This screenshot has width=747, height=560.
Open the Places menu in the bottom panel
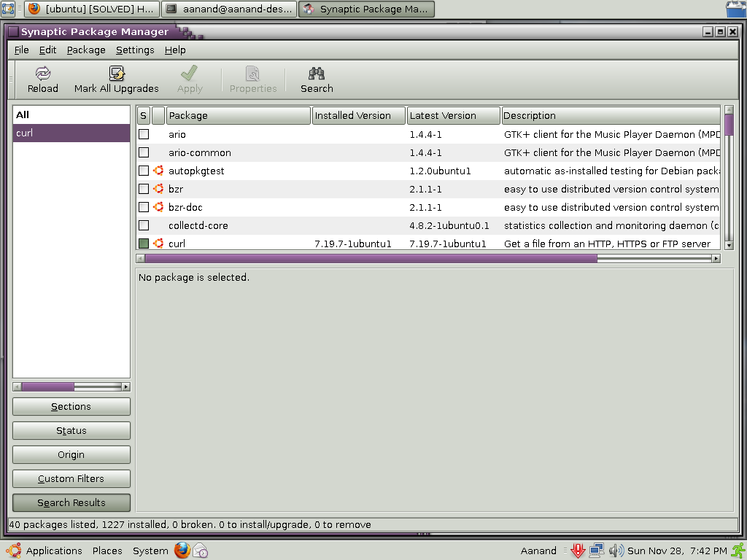point(107,551)
